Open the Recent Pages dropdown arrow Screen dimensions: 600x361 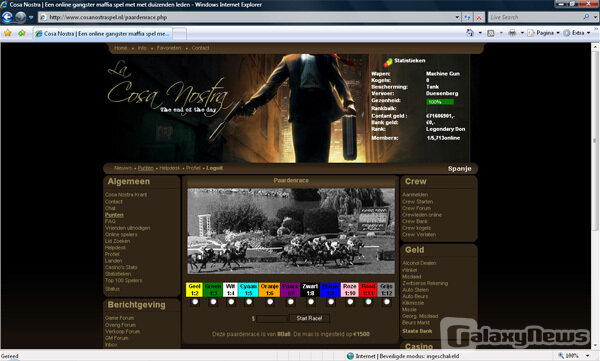pyautogui.click(x=31, y=17)
